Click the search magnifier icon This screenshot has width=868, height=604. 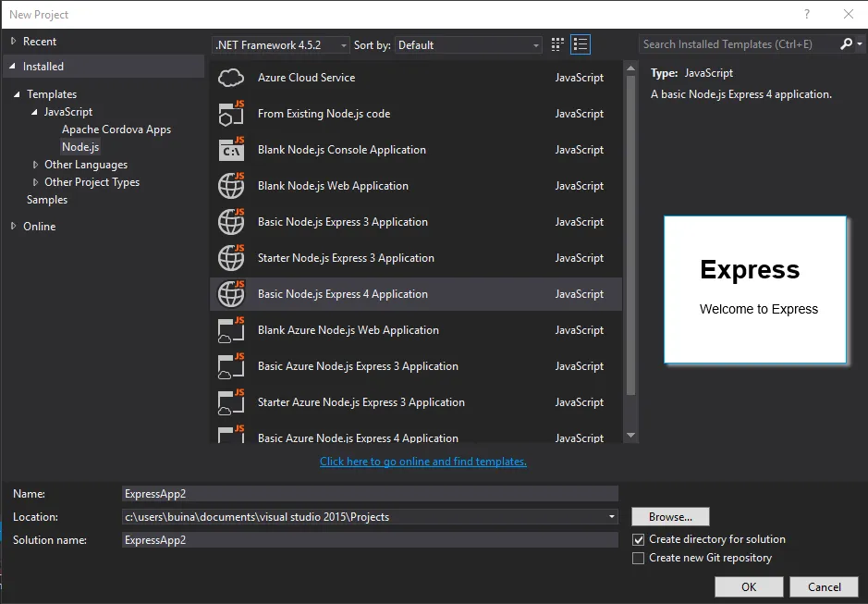tap(847, 44)
